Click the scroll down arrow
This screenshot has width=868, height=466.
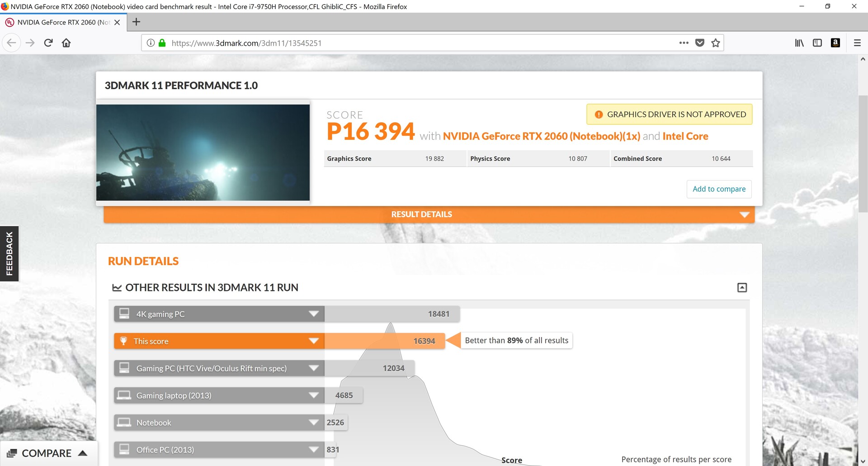pyautogui.click(x=863, y=461)
